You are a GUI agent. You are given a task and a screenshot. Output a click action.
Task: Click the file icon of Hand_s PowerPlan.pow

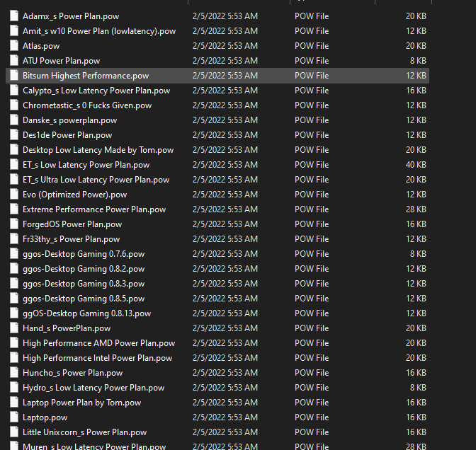pyautogui.click(x=14, y=328)
